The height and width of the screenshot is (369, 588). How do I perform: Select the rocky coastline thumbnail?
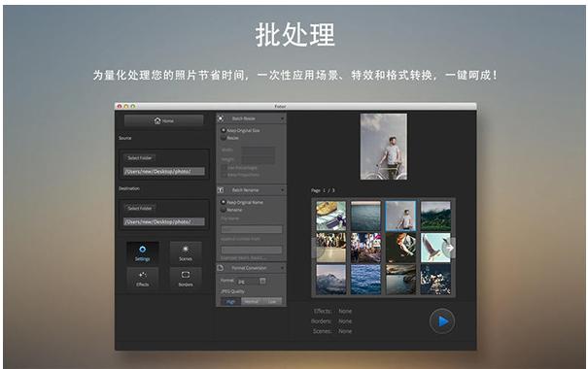pos(400,280)
